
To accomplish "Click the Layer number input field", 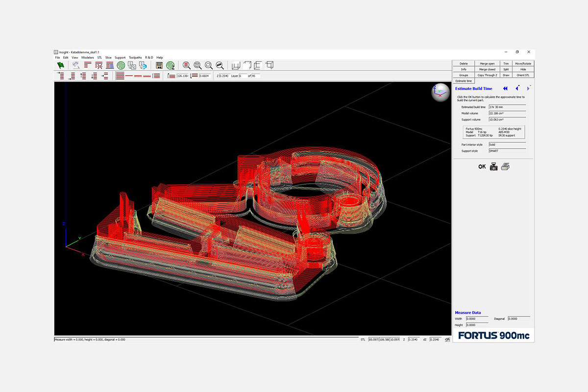I will point(243,76).
